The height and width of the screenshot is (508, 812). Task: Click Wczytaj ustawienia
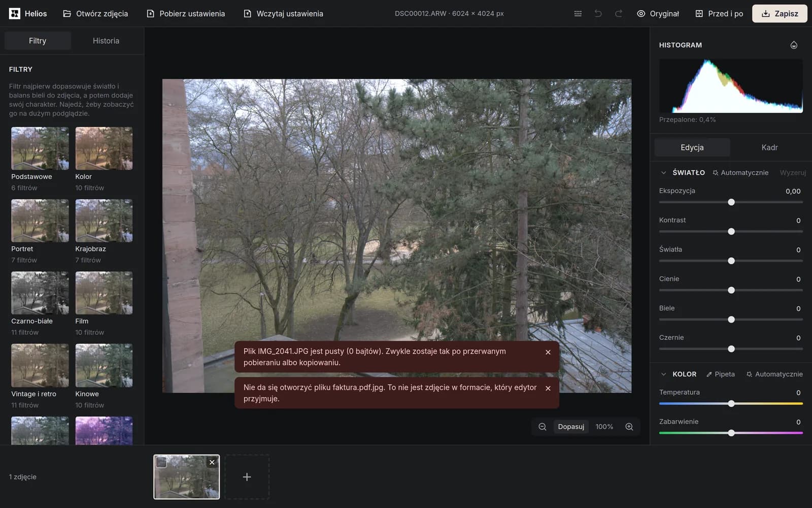point(283,14)
